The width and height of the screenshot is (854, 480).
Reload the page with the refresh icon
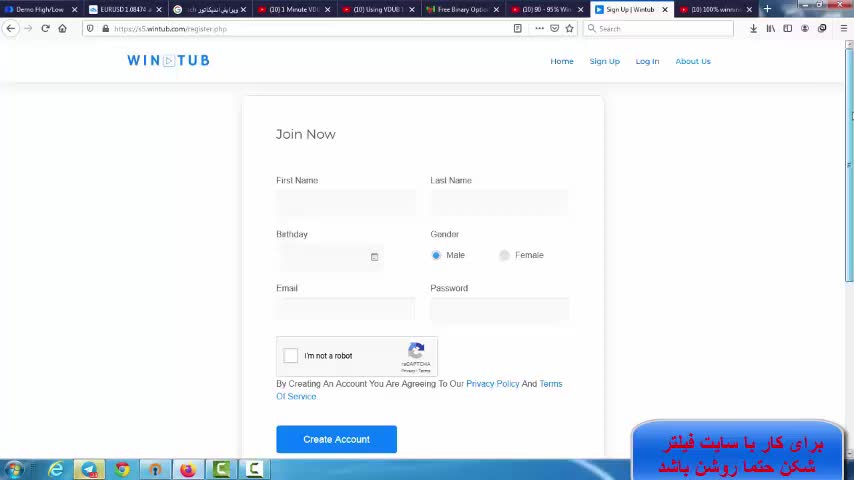pyautogui.click(x=45, y=28)
